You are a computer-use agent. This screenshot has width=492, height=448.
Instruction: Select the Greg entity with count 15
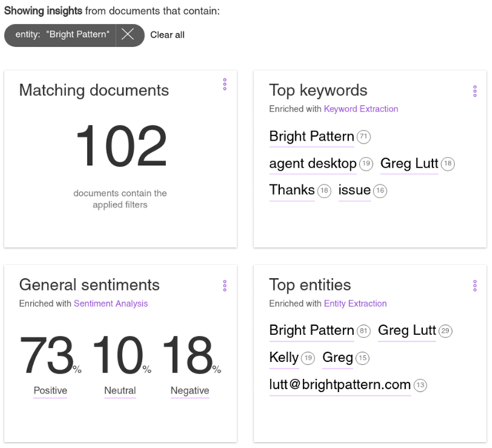[337, 357]
